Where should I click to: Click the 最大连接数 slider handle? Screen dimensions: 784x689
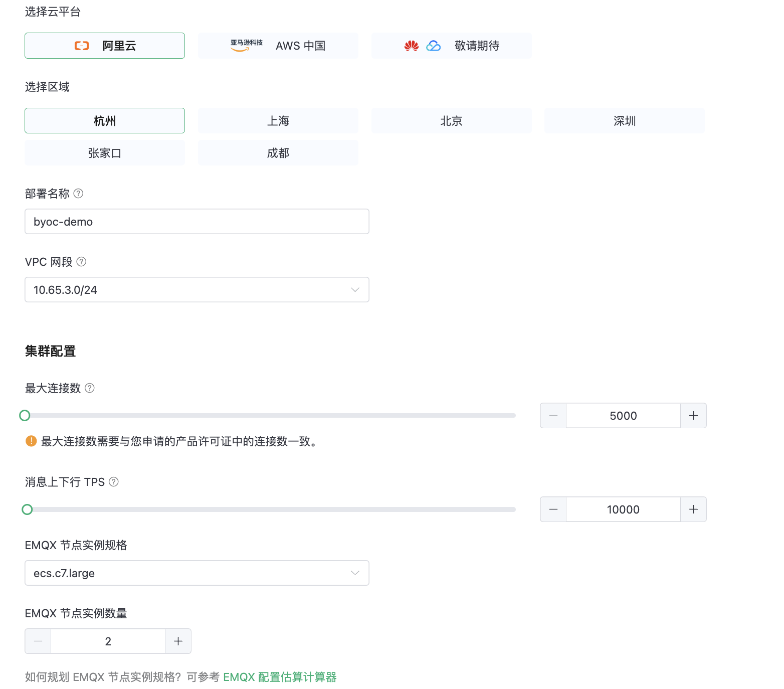[x=25, y=415]
